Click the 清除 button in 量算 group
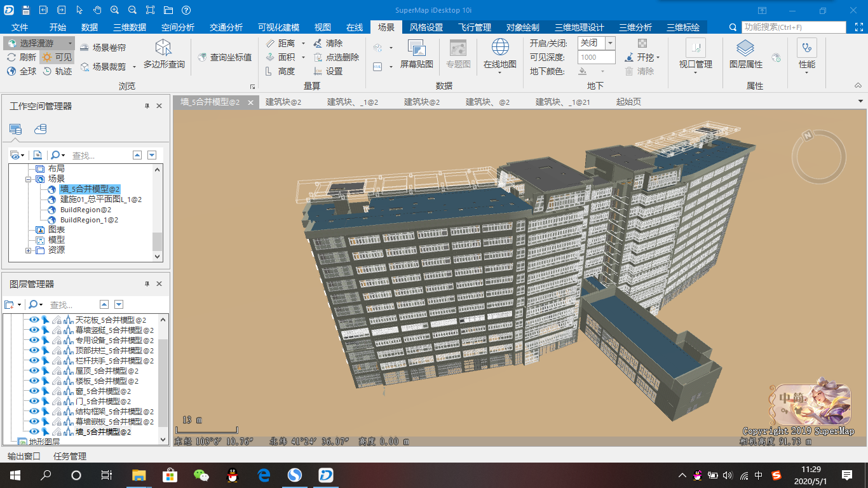The width and height of the screenshot is (868, 488). coord(329,43)
